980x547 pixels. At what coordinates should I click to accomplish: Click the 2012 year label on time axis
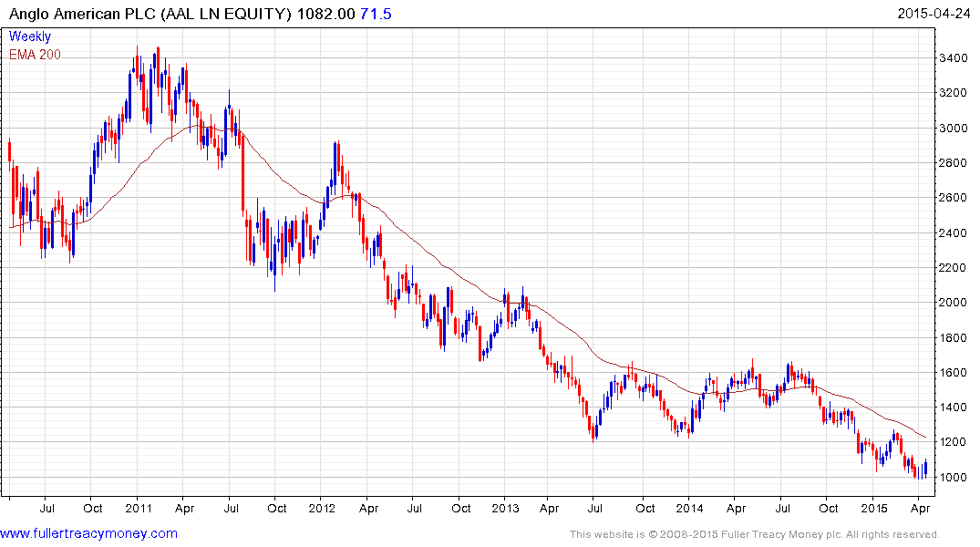click(322, 508)
